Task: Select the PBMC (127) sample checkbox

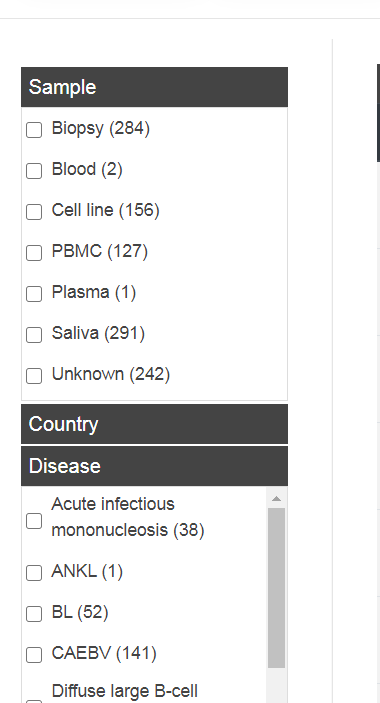Action: pos(34,253)
